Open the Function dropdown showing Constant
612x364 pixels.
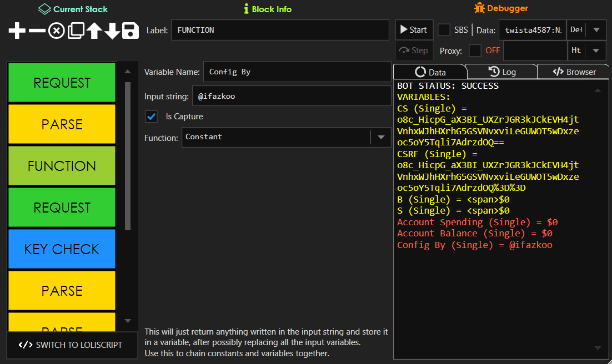point(380,137)
